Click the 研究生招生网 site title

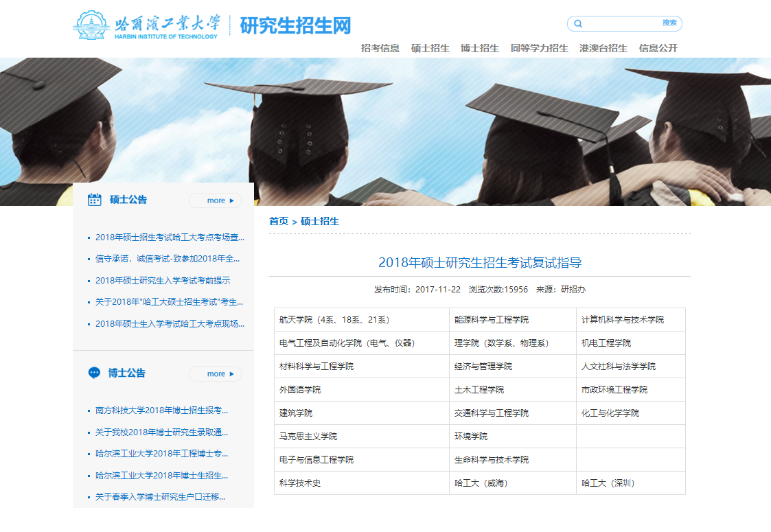pos(295,25)
